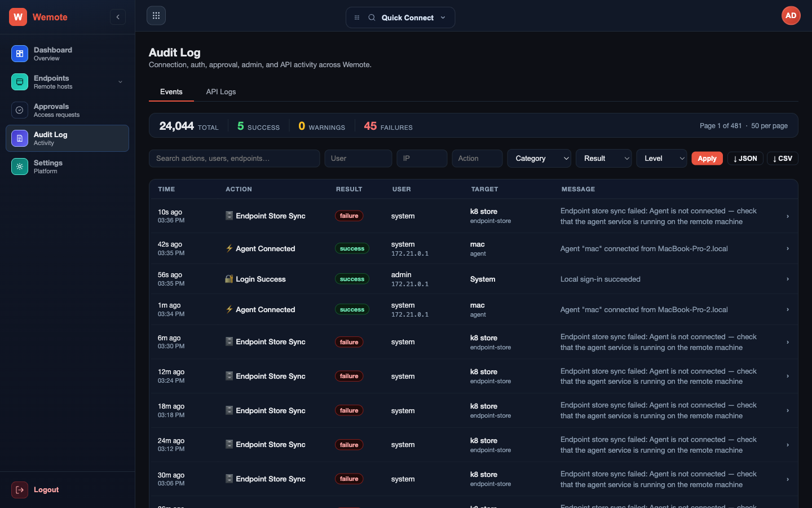Click the lightning icon of 1m ago Agent Connected

point(229,309)
